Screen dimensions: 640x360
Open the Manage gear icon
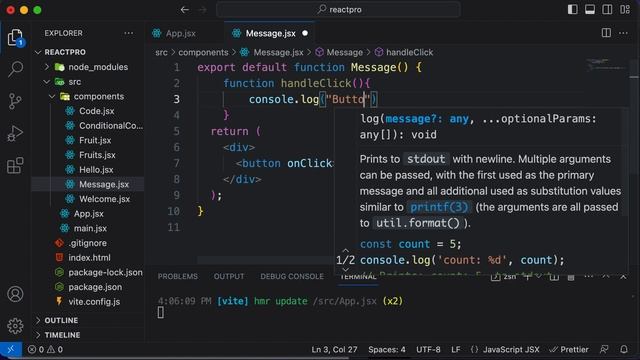click(x=15, y=326)
